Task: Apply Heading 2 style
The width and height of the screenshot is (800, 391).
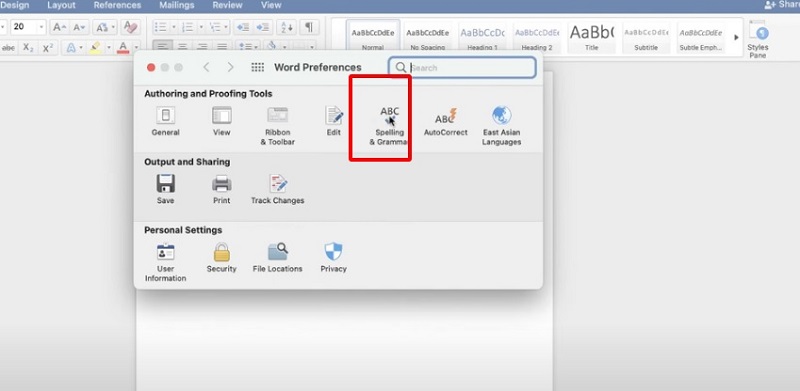Action: [x=537, y=37]
